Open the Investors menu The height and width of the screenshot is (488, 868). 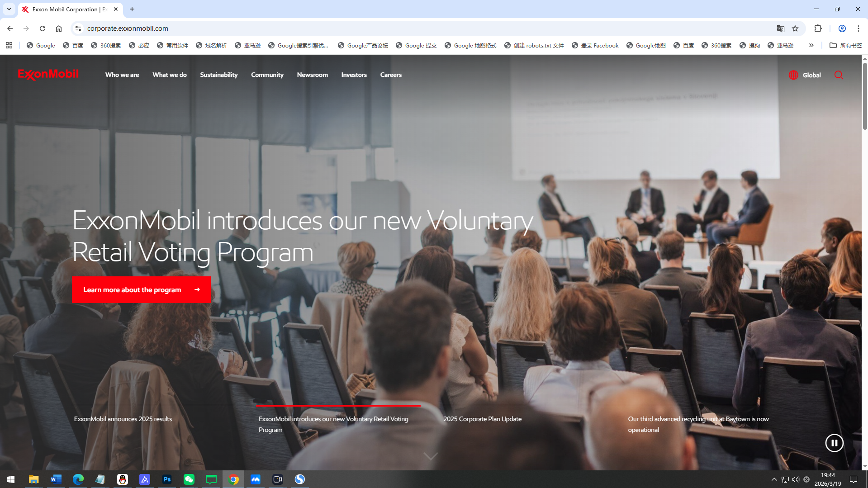(x=354, y=75)
